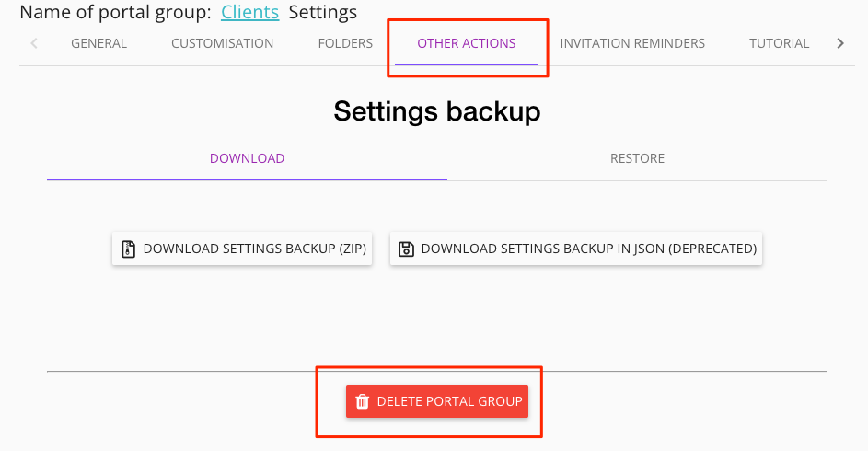Click the Settings backup heading

point(436,111)
